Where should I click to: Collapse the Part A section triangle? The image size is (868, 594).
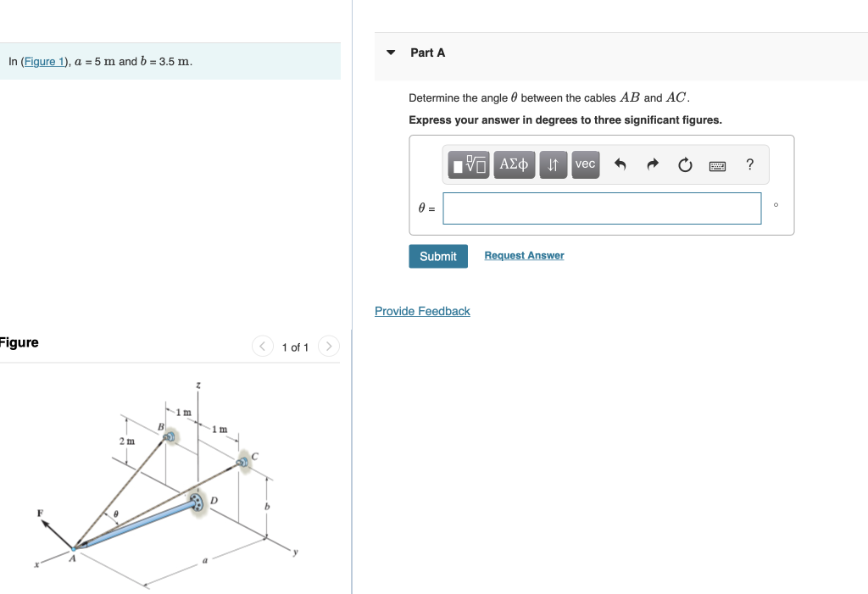390,52
